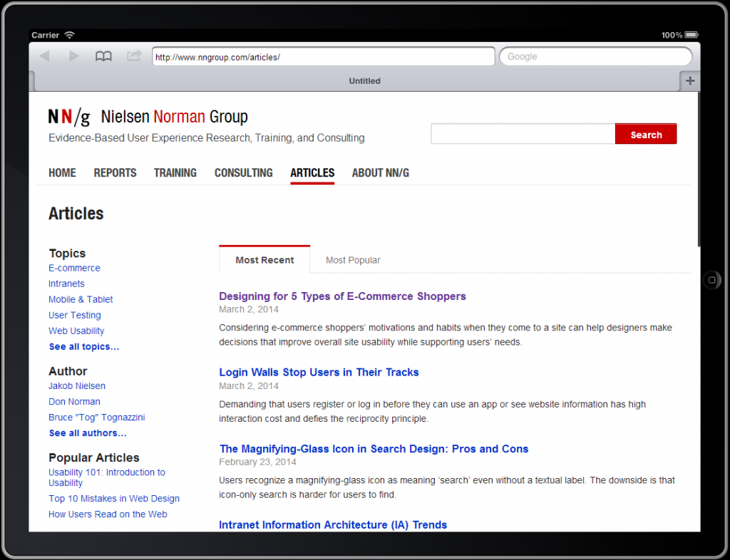Open the bookmarks book icon
Image resolution: width=730 pixels, height=560 pixels.
103,57
